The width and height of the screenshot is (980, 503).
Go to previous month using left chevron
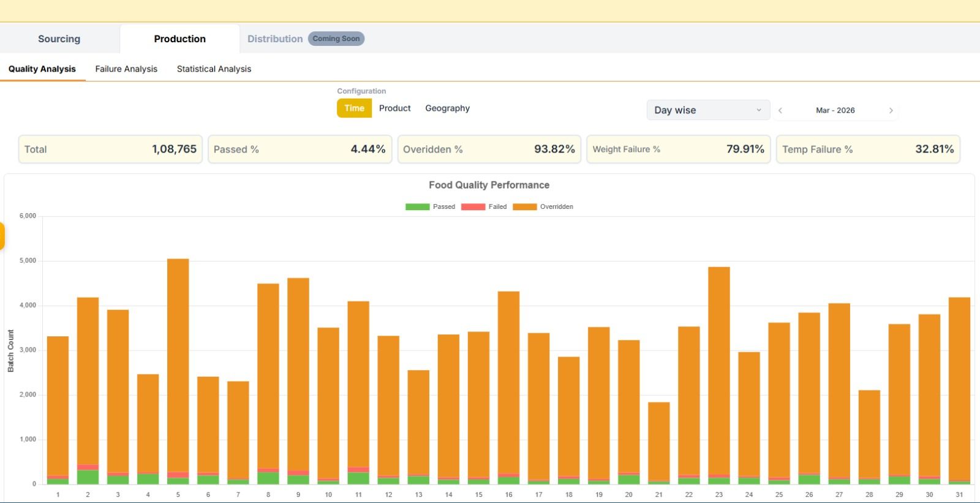tap(780, 110)
